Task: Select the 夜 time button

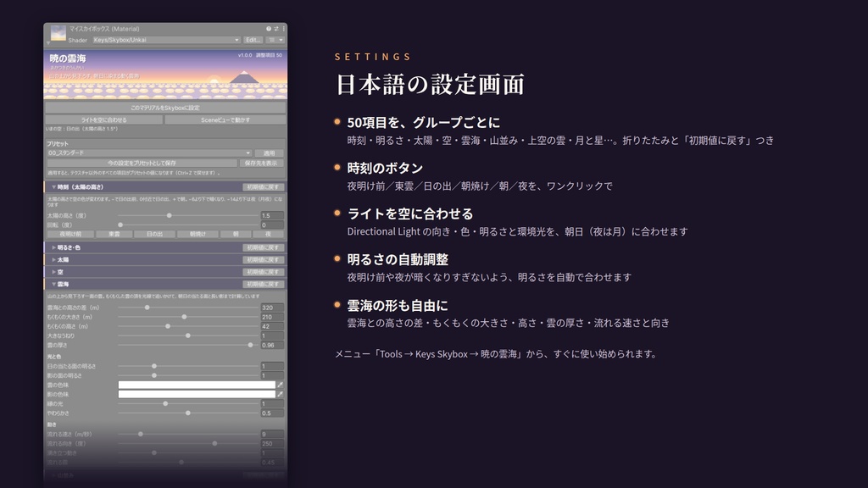Action: tap(269, 234)
